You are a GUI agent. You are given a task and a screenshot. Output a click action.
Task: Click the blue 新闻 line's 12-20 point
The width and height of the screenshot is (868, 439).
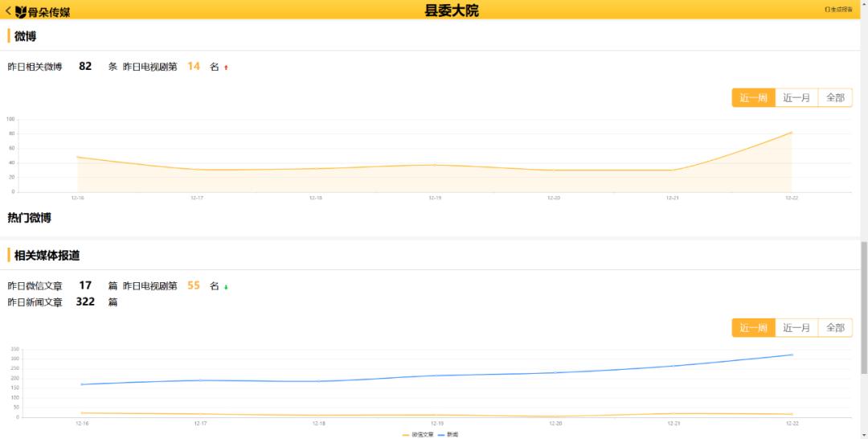tap(555, 372)
